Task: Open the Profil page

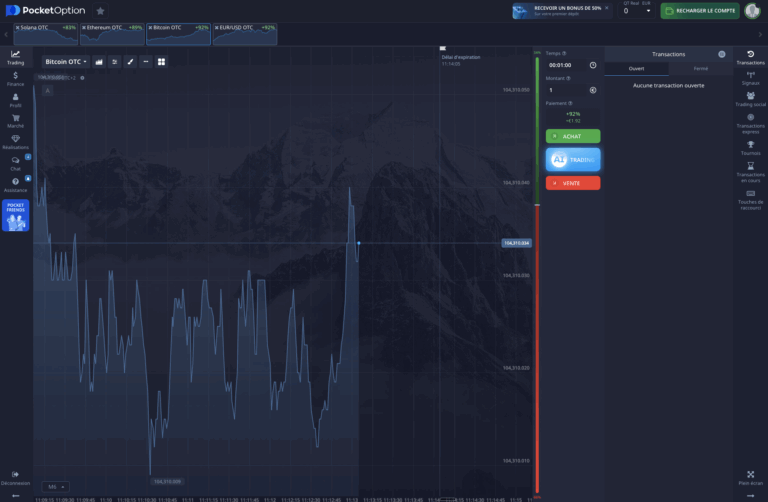Action: (15, 100)
